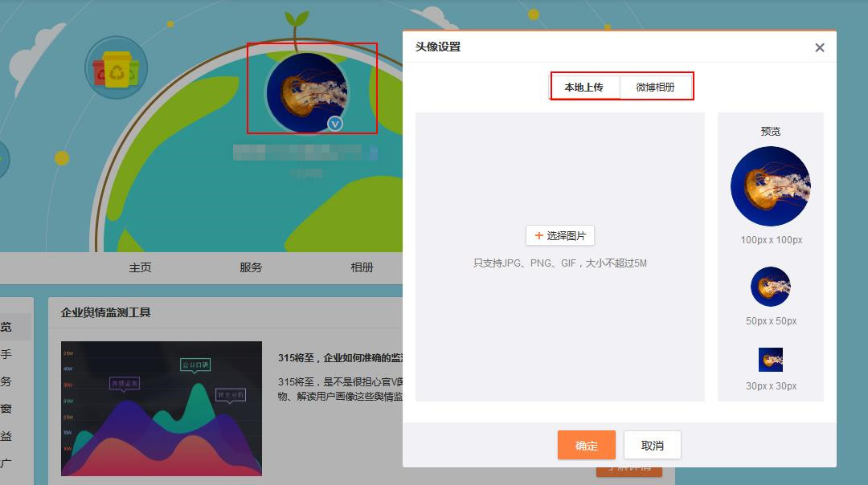
Task: Click the recycling bins icon
Action: pyautogui.click(x=117, y=68)
